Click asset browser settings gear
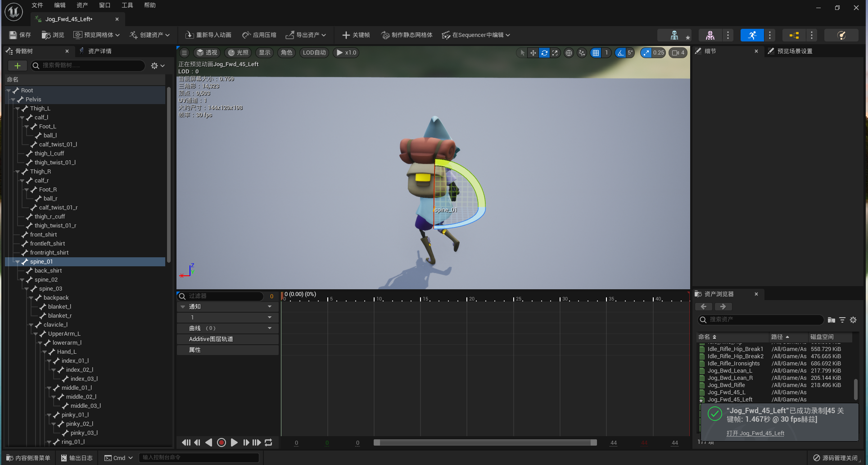 click(x=853, y=320)
